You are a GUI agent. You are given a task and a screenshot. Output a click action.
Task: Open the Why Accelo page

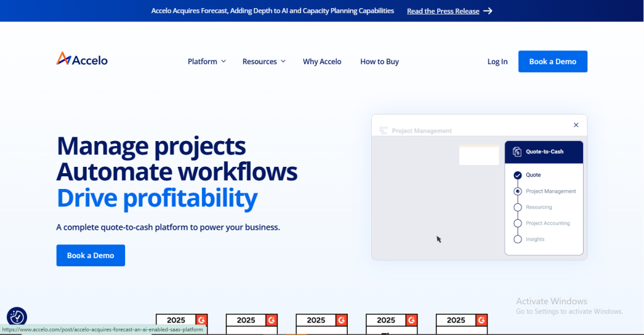(x=322, y=62)
